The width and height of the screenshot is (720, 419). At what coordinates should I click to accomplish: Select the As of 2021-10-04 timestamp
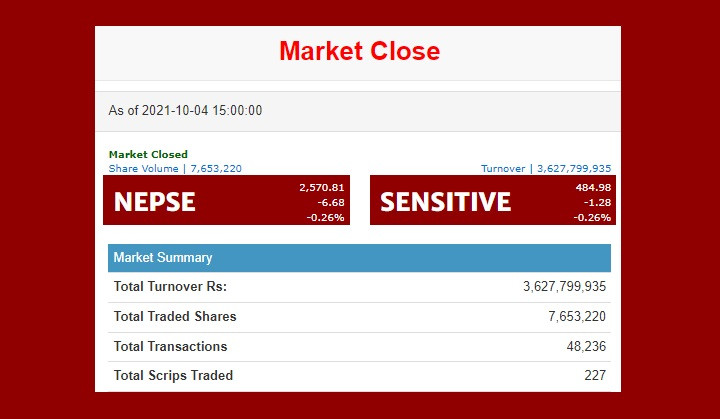[x=185, y=111]
